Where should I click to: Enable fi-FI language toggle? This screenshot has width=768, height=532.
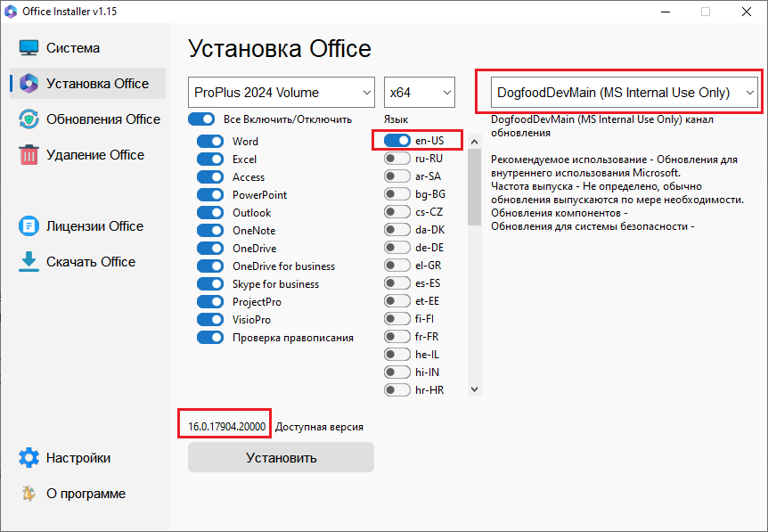point(397,318)
